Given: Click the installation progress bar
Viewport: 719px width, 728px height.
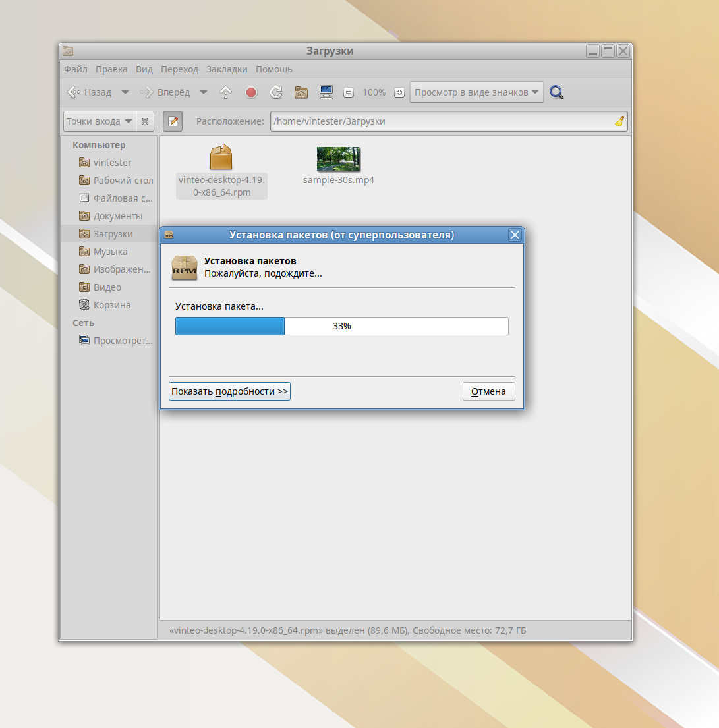Looking at the screenshot, I should (341, 326).
